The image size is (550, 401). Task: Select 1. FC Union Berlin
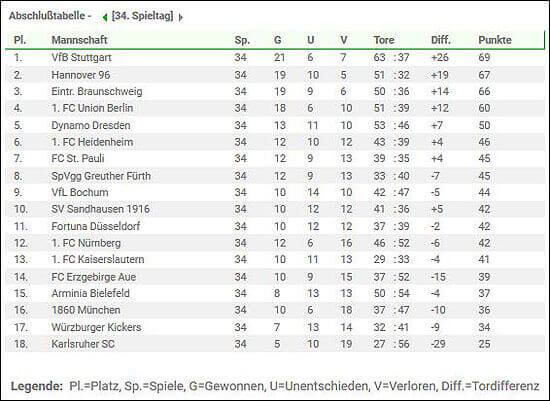coord(92,108)
